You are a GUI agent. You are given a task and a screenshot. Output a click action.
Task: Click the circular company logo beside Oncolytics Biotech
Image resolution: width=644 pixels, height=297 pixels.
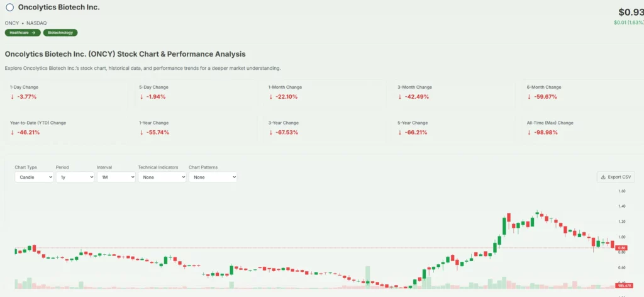9,8
